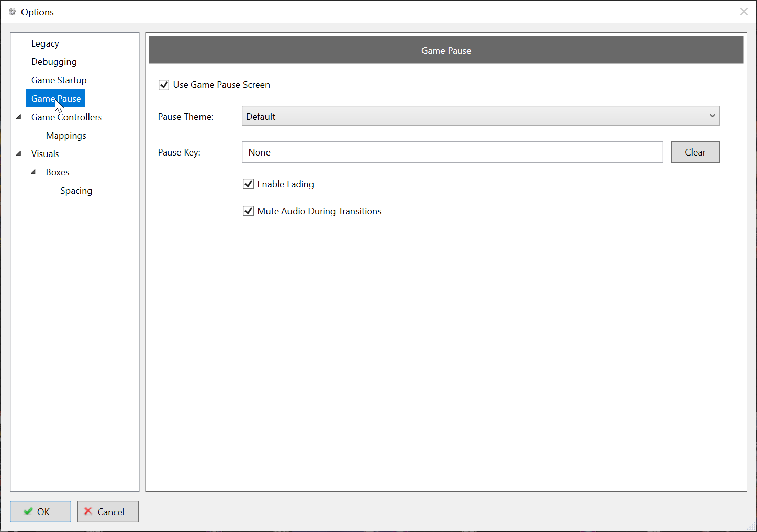The image size is (757, 532).
Task: Select the Game Pause section
Action: [56, 98]
